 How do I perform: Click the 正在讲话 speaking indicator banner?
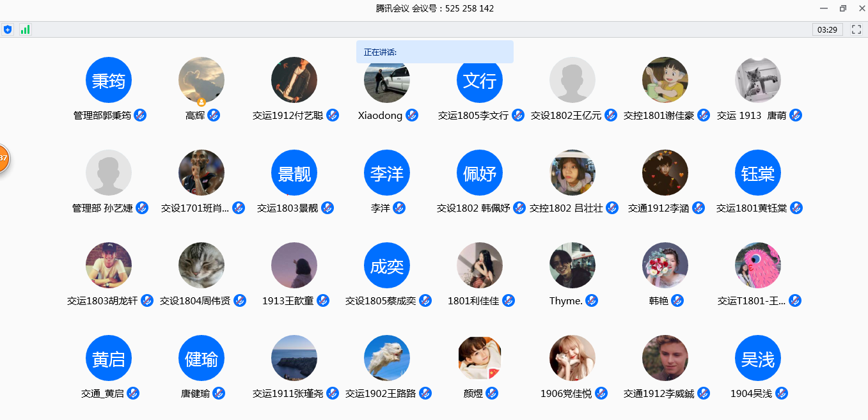click(x=435, y=52)
